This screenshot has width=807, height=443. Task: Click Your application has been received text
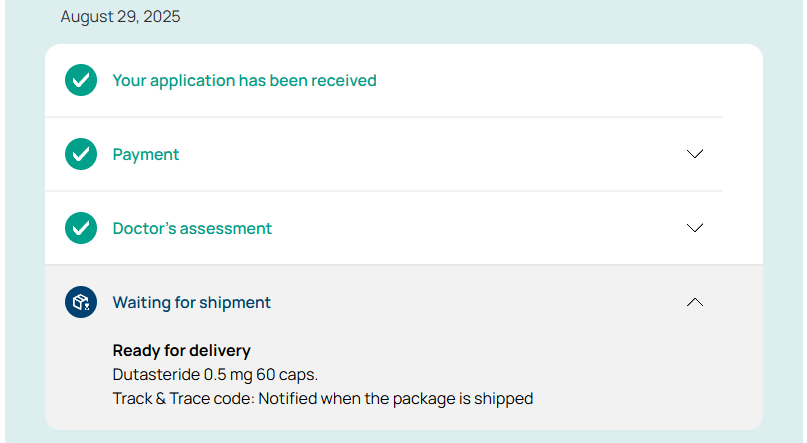(x=244, y=80)
